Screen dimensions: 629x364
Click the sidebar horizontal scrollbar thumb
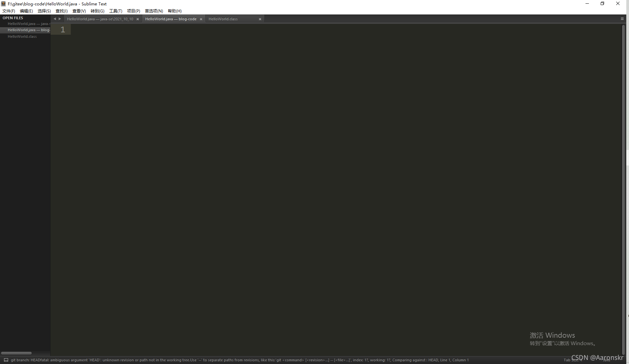click(16, 353)
